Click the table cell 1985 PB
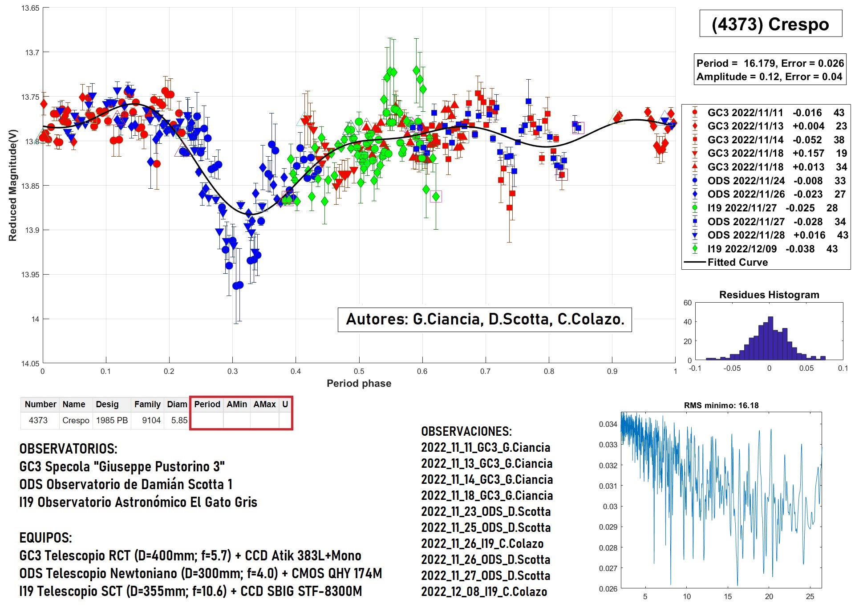Image resolution: width=859 pixels, height=616 pixels. [112, 420]
